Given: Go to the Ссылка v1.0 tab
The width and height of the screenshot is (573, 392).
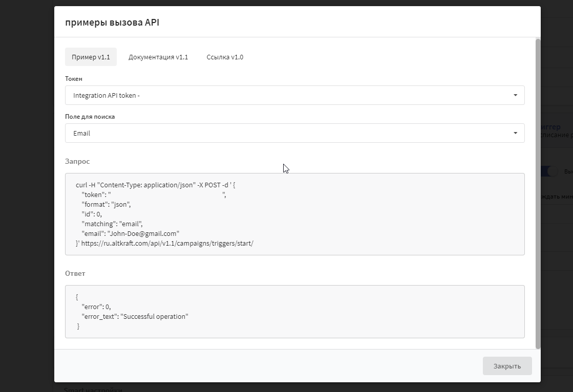Looking at the screenshot, I should 225,57.
